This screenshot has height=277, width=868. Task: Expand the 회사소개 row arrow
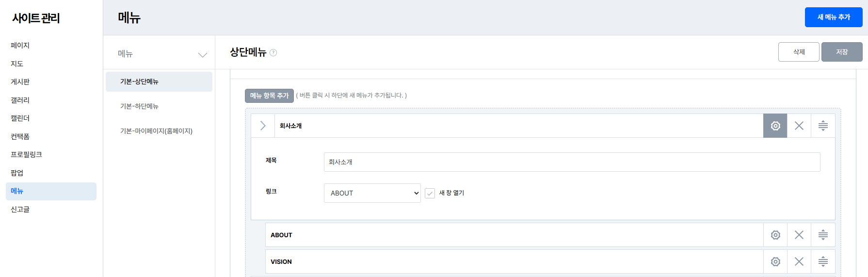[x=263, y=126]
